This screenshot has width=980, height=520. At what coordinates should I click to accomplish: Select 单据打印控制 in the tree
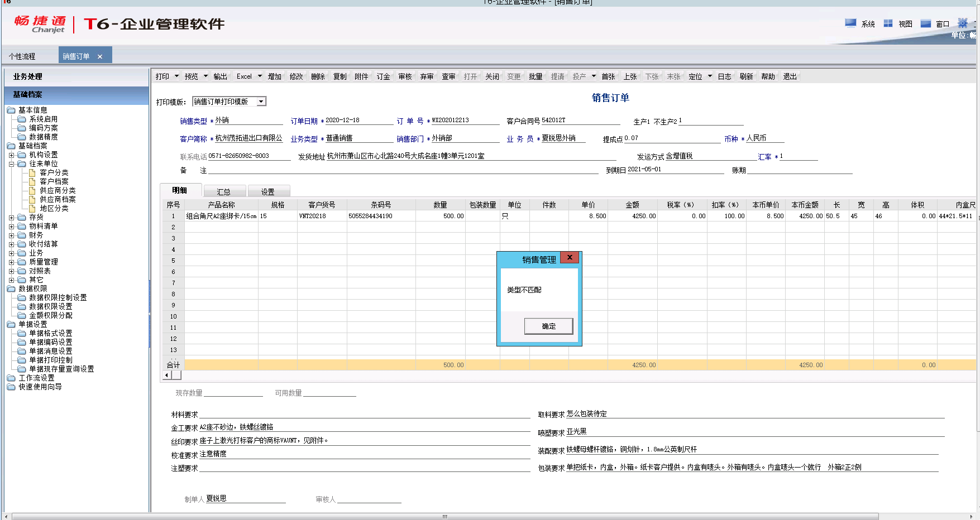click(50, 360)
